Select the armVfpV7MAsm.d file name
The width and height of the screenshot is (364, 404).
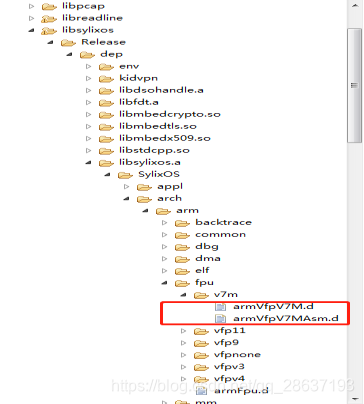286,318
